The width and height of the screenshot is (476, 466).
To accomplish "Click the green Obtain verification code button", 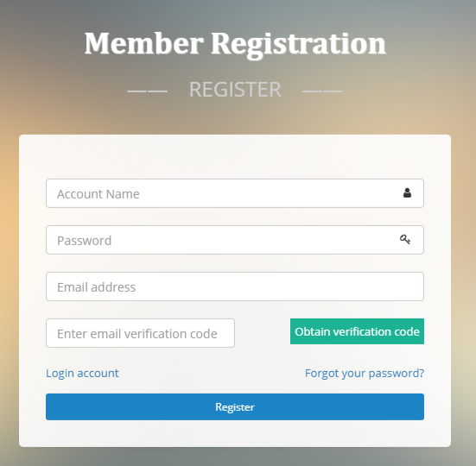I will point(357,331).
